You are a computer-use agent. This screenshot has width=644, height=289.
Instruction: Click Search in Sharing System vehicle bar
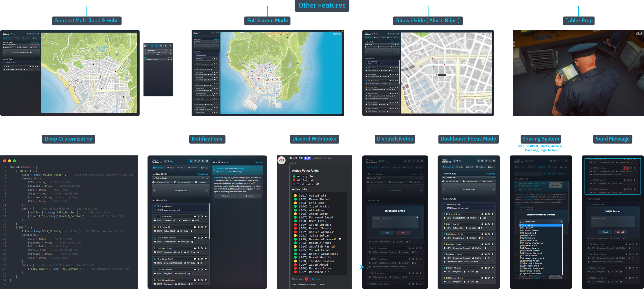552,174
